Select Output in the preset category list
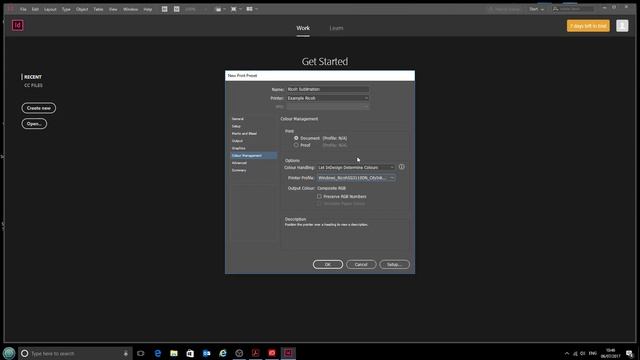The height and width of the screenshot is (360, 640). coord(237,141)
